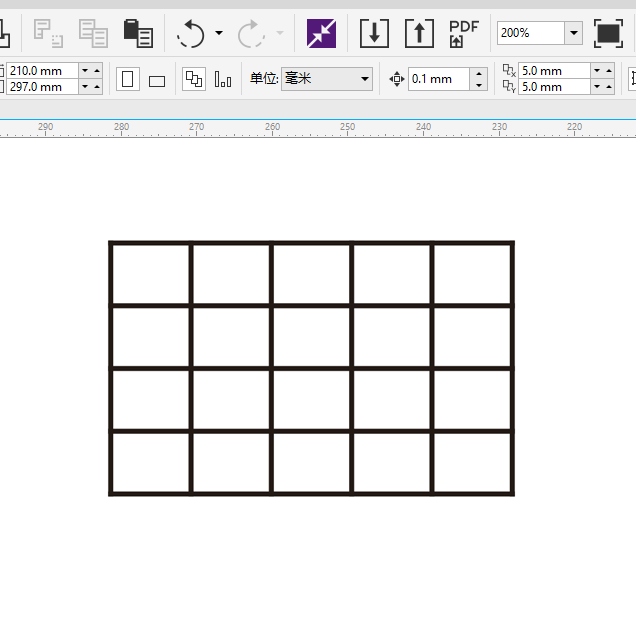
Task: Click the page width 210.0 mm field
Action: coord(42,71)
